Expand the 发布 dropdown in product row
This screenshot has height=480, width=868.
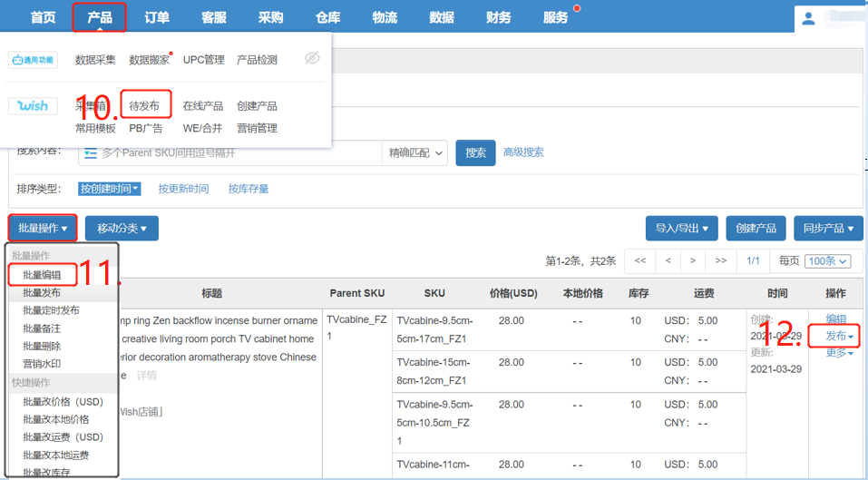pos(839,336)
